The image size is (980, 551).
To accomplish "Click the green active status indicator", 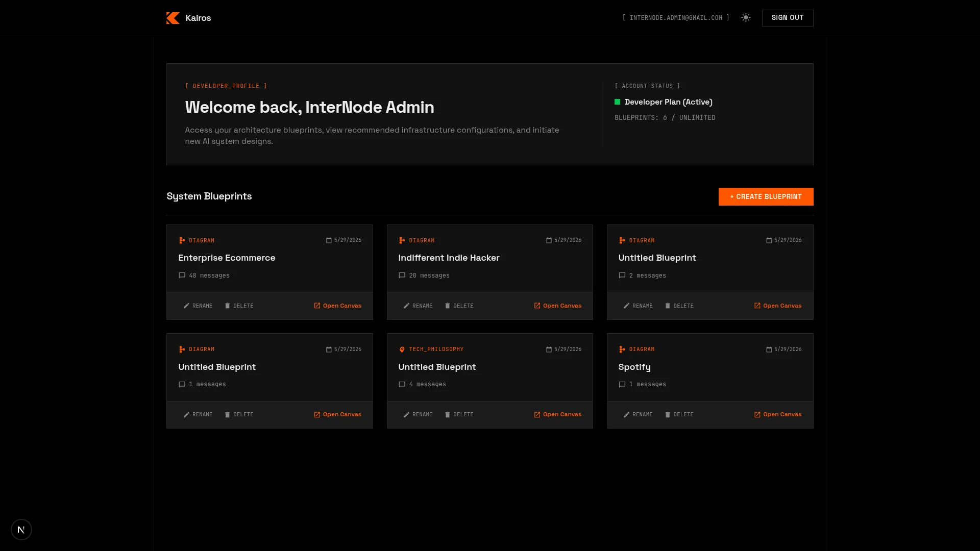I will point(617,102).
